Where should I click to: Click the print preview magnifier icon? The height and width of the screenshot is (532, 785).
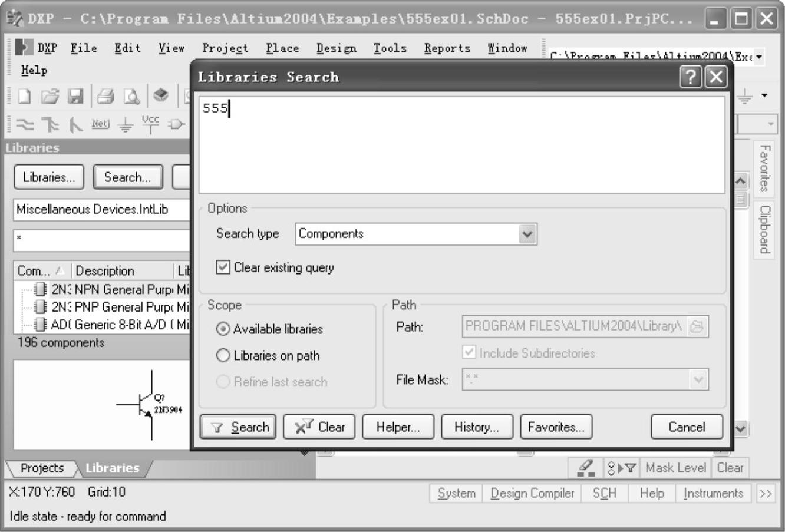pos(132,96)
